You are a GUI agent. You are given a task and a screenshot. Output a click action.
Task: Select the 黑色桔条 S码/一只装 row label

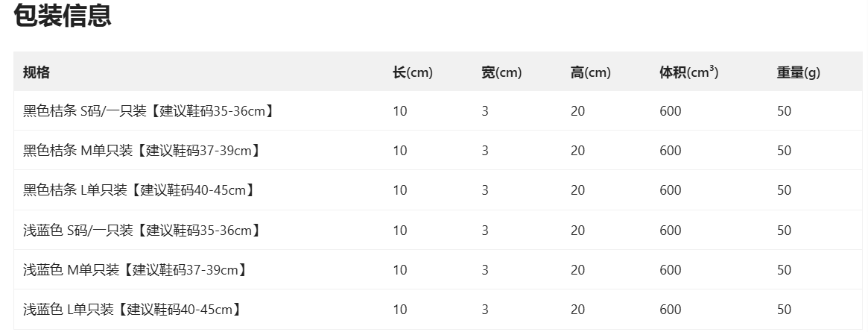(x=148, y=111)
